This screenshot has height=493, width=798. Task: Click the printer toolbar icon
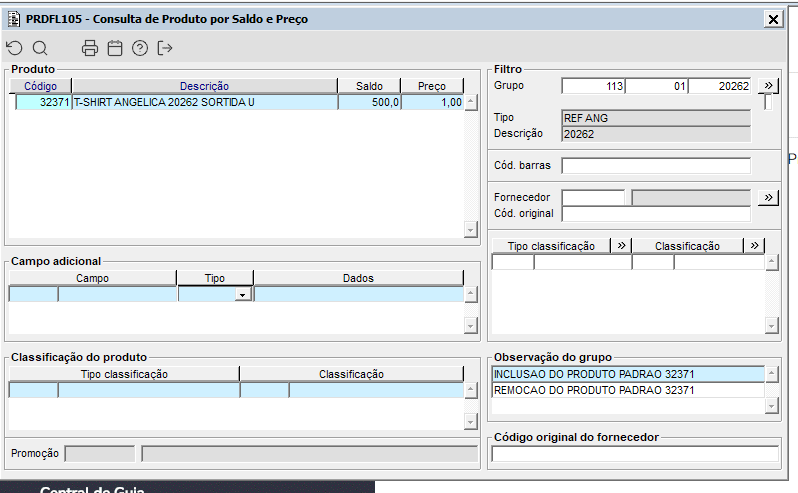pos(90,48)
